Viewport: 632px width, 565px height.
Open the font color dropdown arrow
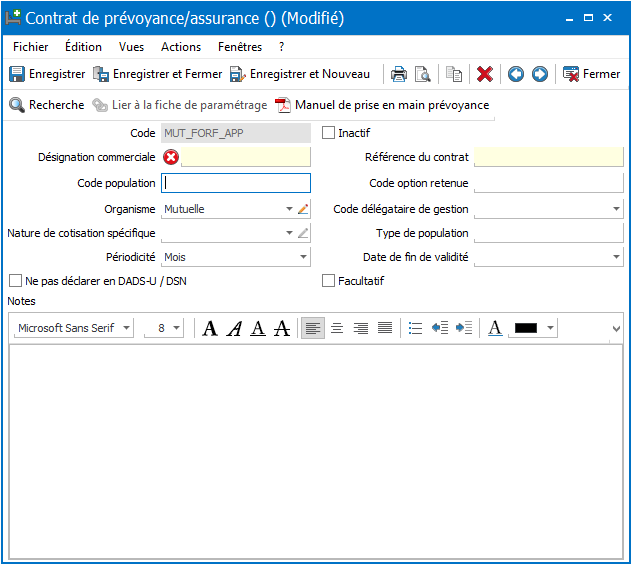point(551,328)
